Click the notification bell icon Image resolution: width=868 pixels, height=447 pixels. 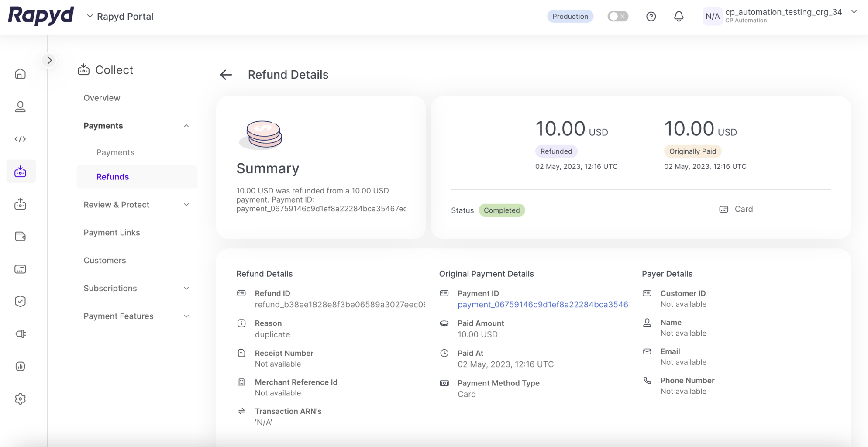679,17
